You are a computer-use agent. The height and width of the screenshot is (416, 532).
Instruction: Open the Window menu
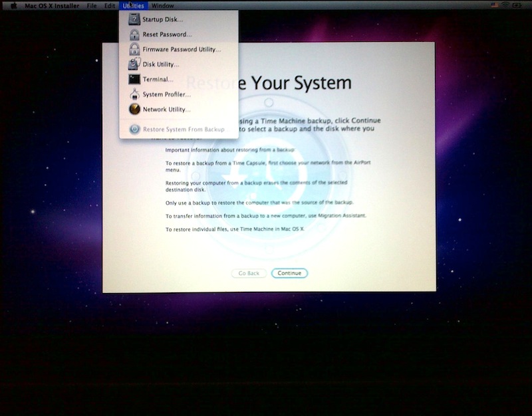coord(162,6)
